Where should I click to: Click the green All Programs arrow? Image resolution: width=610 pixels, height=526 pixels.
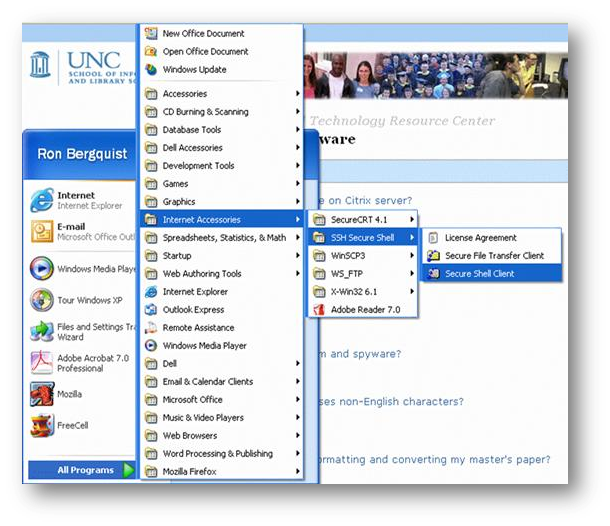point(128,470)
